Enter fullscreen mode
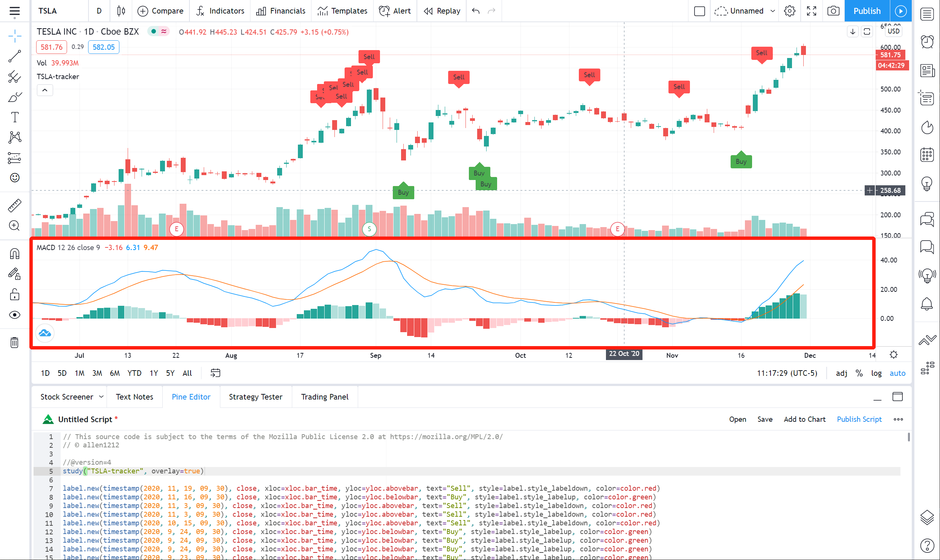Image resolution: width=940 pixels, height=560 pixels. pos(811,11)
